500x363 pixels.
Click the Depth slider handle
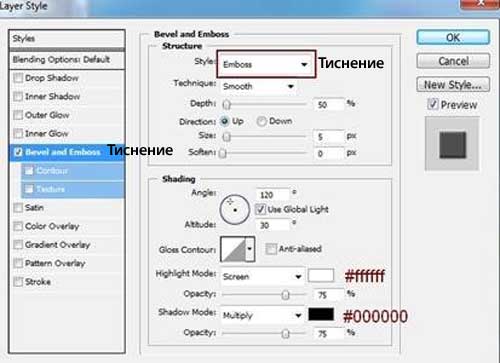(x=227, y=105)
